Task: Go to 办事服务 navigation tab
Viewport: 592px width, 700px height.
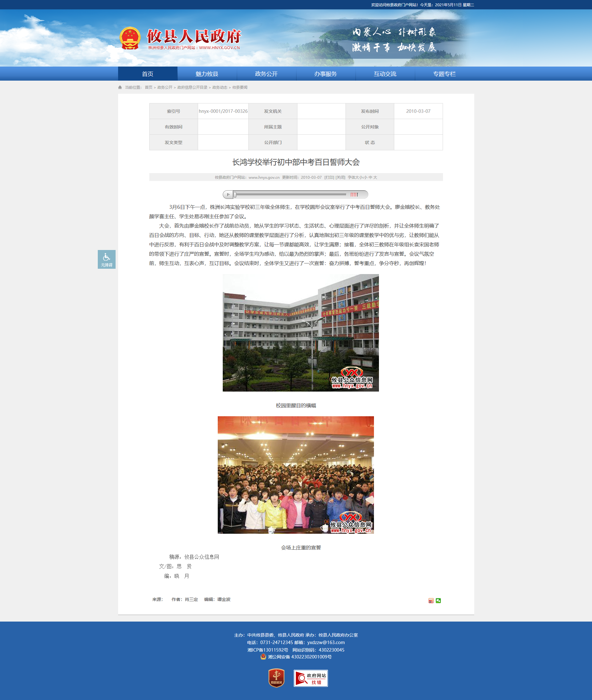Action: pyautogui.click(x=325, y=74)
